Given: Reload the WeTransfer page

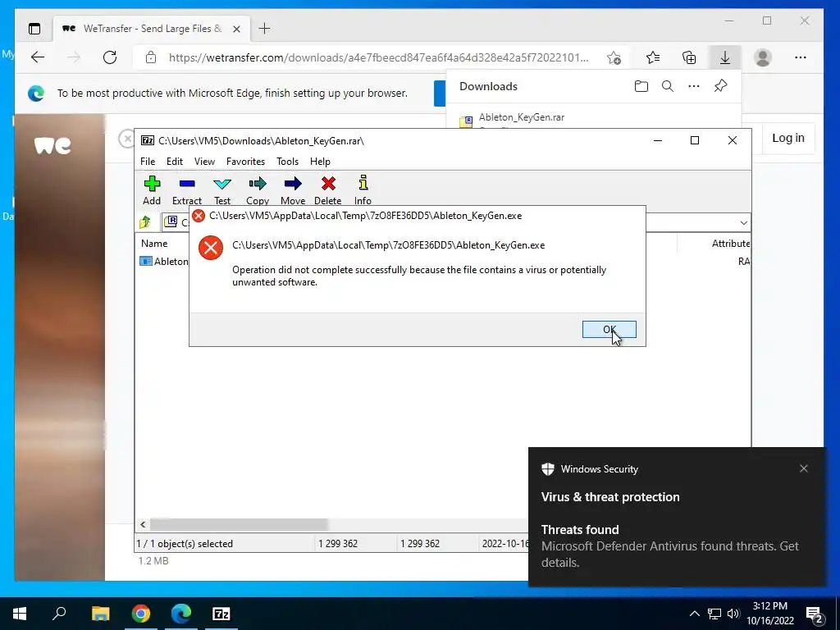Looking at the screenshot, I should pos(110,57).
